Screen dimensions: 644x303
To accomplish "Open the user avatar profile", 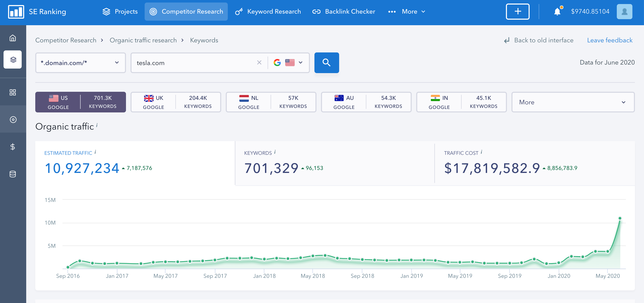I will coord(624,12).
